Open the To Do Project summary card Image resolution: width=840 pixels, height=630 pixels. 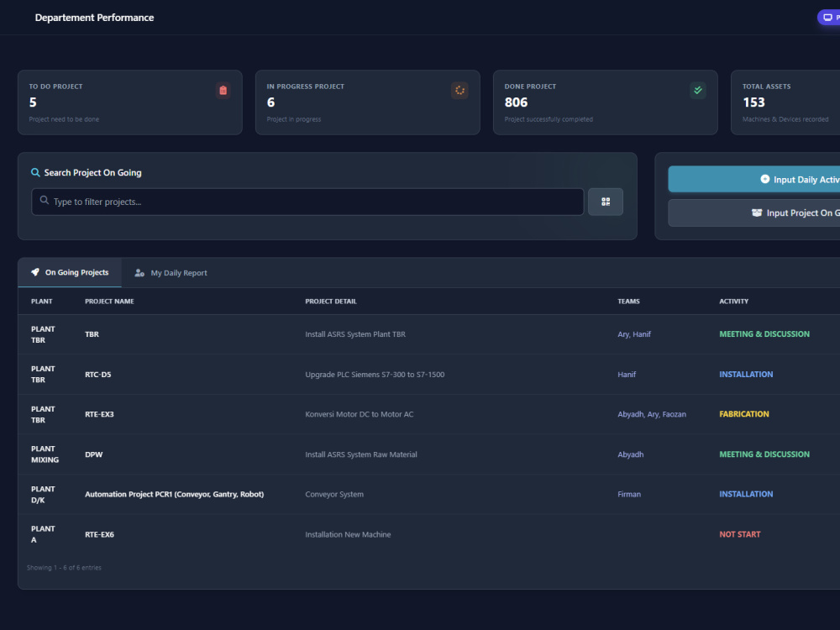(x=130, y=102)
